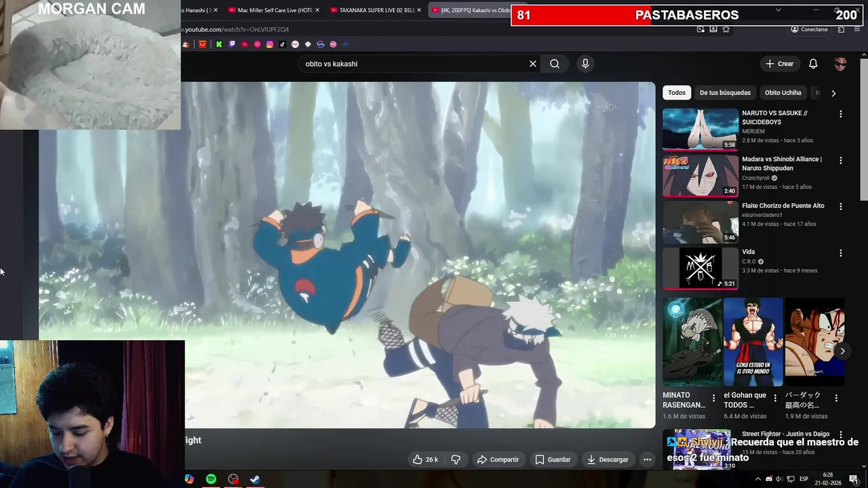Show next Shorts with arrow button

coord(842,351)
